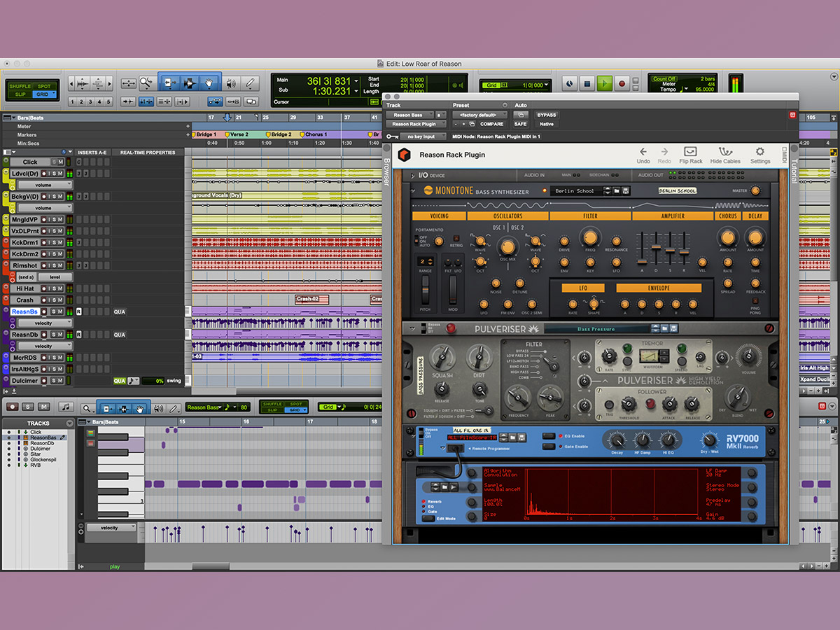This screenshot has width=840, height=630.
Task: Click Count Off button in transport
Action: 664,79
